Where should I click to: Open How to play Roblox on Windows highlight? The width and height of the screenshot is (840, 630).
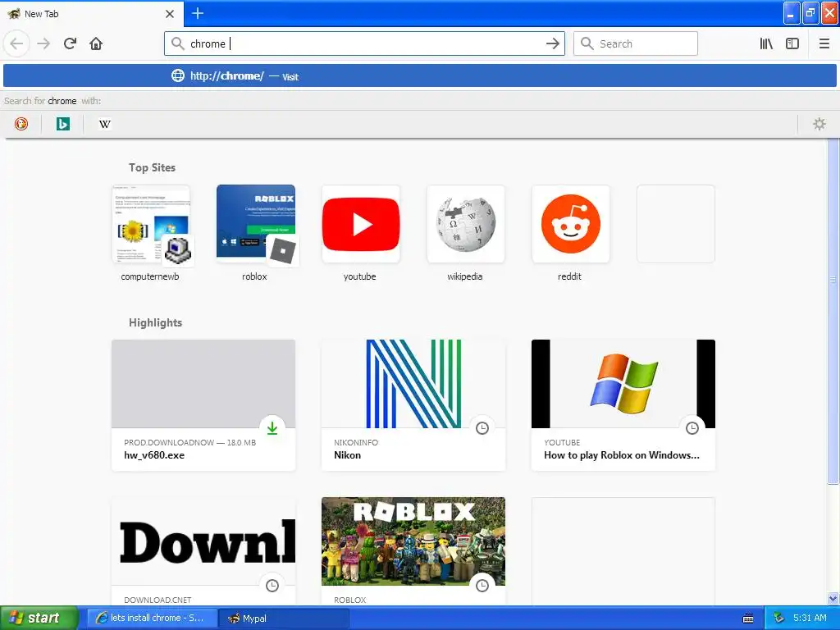click(623, 405)
